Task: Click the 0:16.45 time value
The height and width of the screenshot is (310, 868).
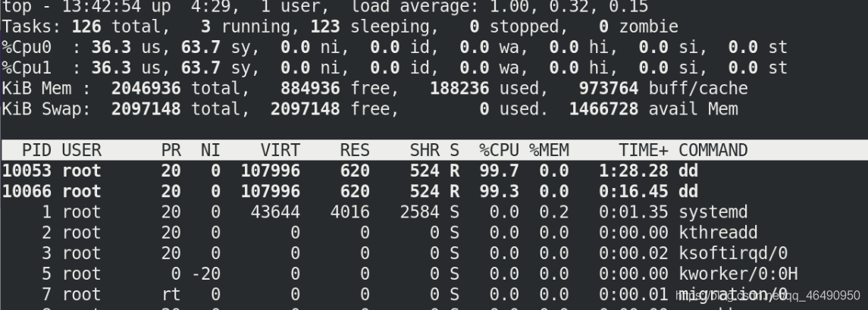Action: coord(633,191)
